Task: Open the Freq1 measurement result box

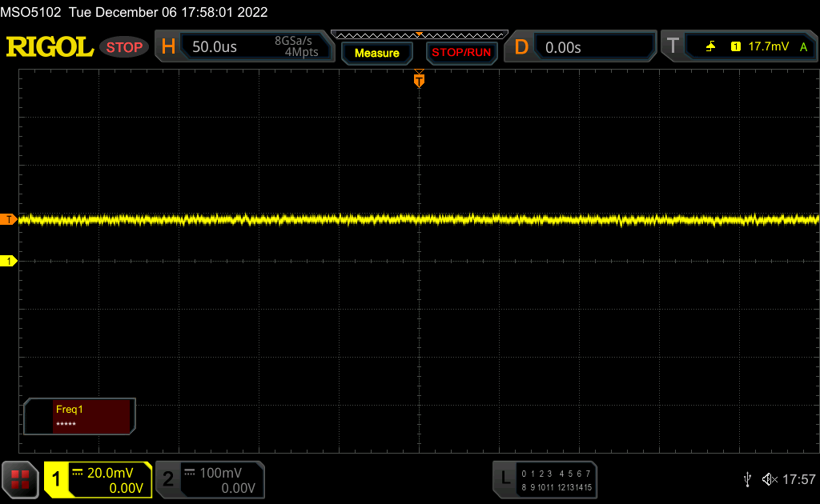Action: coord(79,416)
